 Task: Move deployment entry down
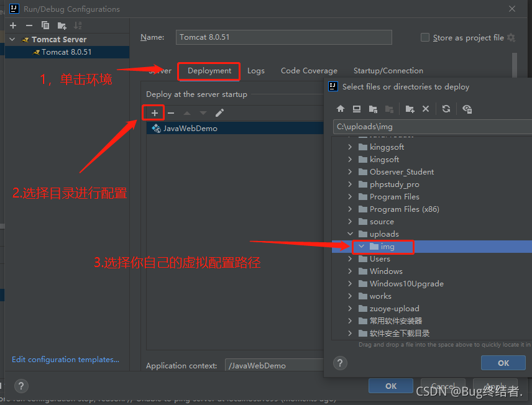pyautogui.click(x=203, y=113)
